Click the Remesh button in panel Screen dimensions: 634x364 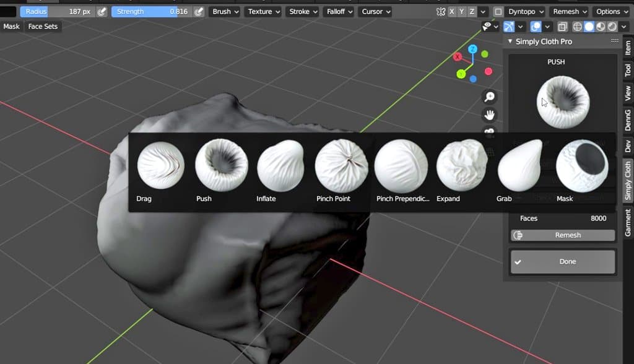pyautogui.click(x=563, y=235)
